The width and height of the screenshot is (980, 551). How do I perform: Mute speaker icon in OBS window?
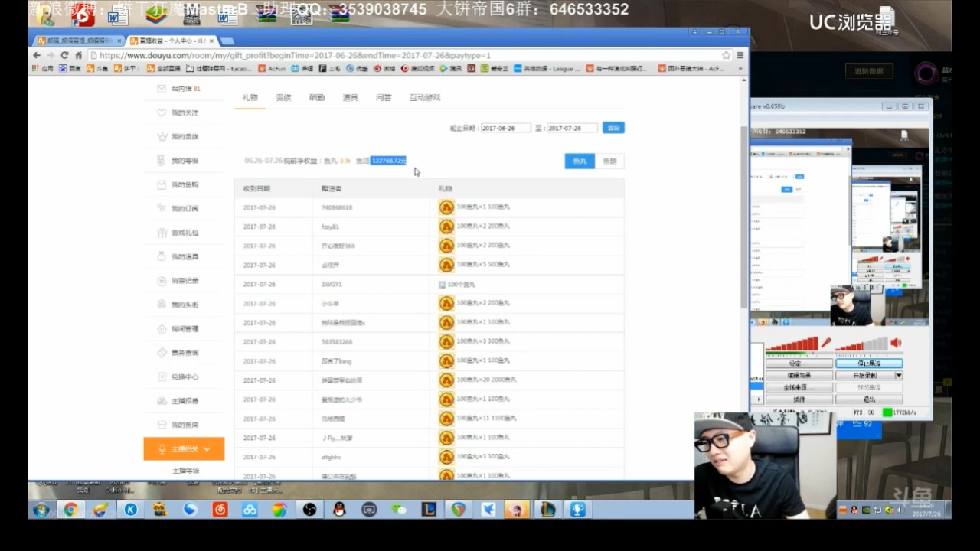tap(896, 343)
